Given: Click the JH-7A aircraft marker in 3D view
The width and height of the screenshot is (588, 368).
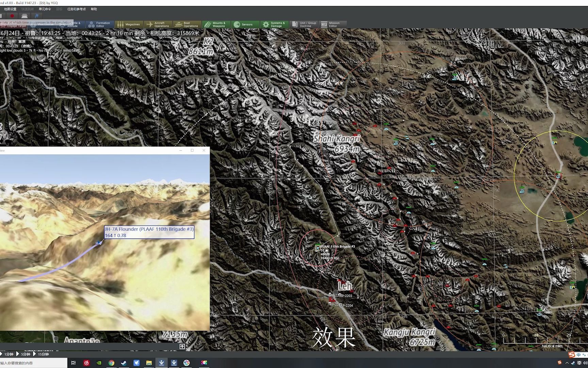Looking at the screenshot, I should coord(99,243).
